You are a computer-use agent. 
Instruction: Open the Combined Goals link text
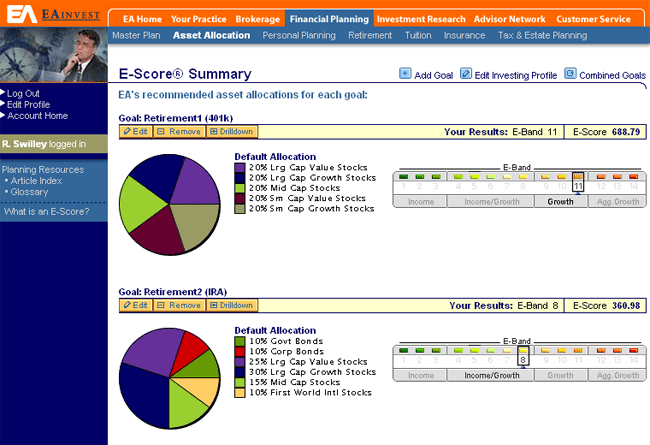(x=612, y=75)
